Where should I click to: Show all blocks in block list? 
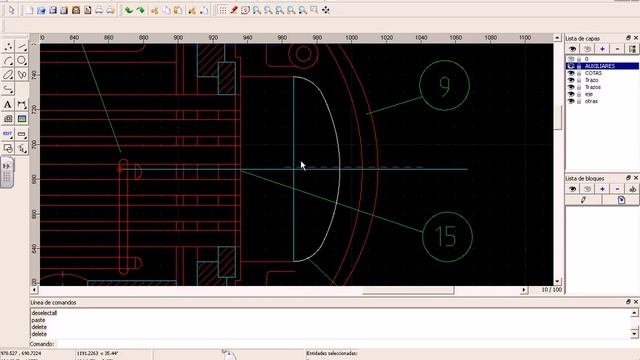tap(572, 189)
